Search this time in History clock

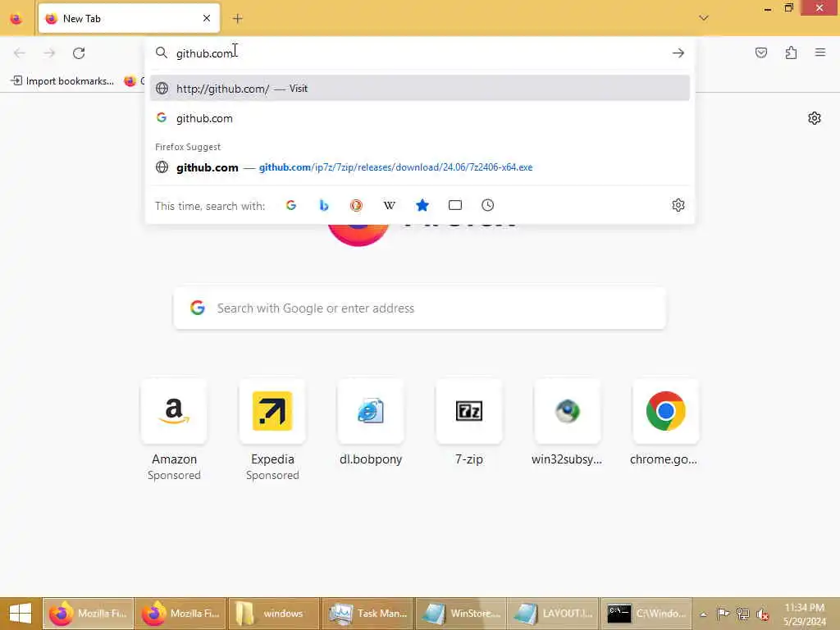click(x=487, y=205)
